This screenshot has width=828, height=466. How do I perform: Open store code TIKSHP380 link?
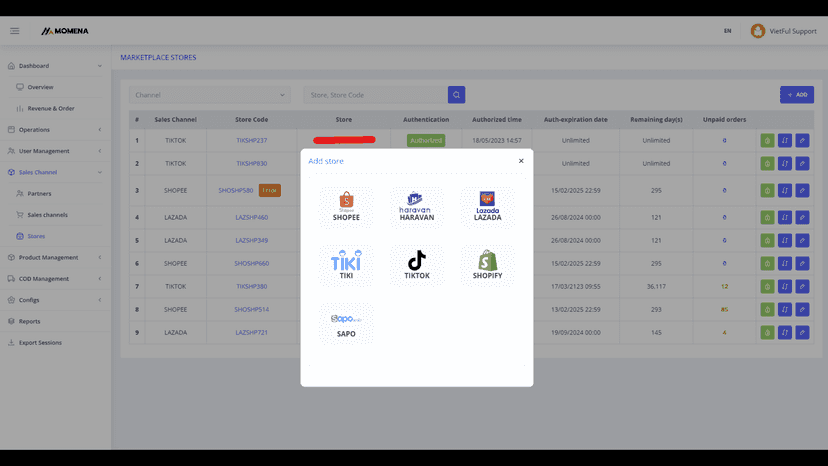(251, 286)
